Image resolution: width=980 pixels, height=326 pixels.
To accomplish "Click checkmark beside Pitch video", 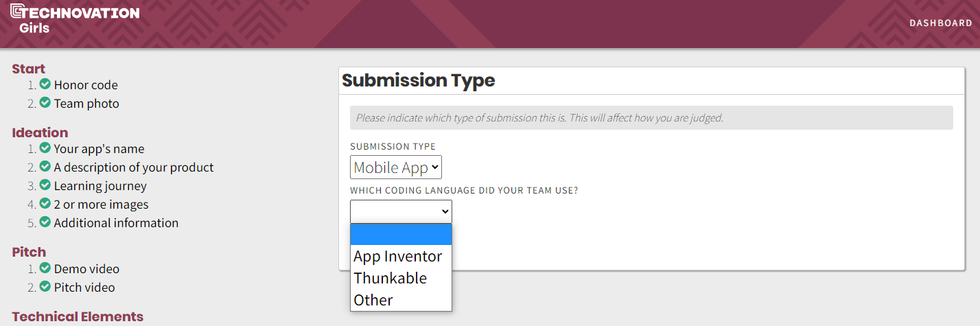I will (x=45, y=287).
